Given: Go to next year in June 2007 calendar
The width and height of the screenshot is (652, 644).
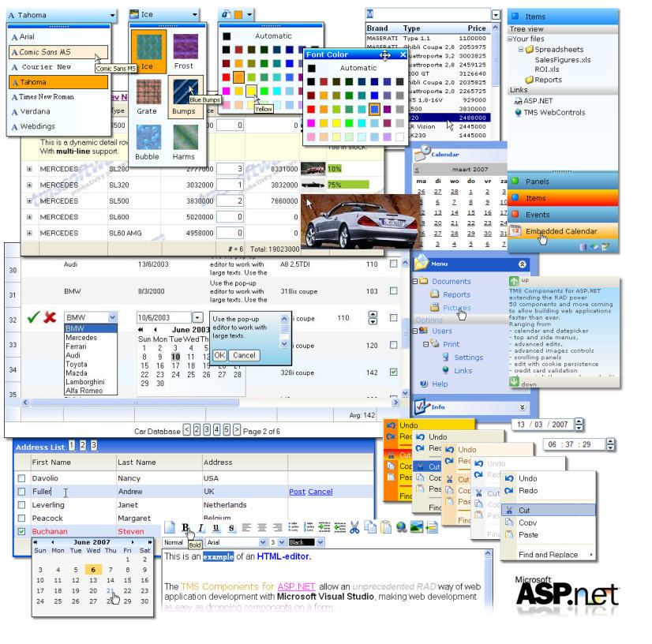Looking at the screenshot, I should point(149,542).
